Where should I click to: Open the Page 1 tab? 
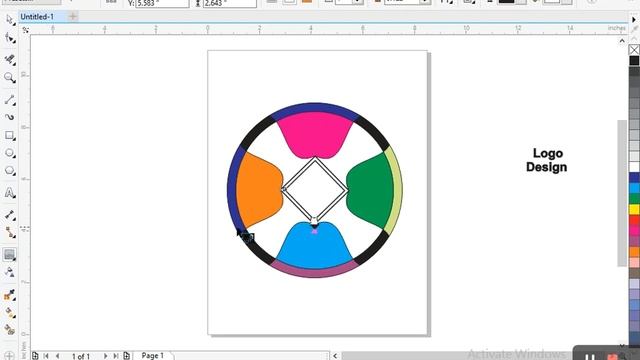[153, 356]
